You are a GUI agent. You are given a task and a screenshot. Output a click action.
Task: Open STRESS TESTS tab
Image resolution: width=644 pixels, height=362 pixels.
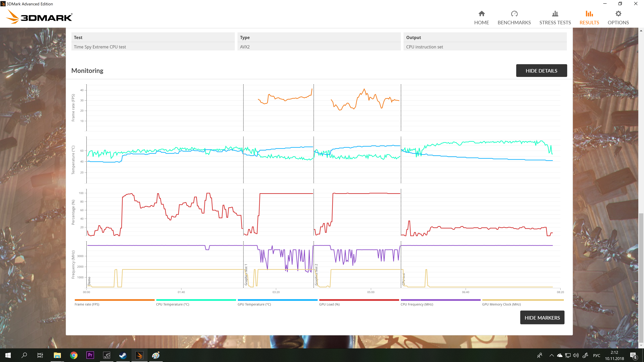(555, 18)
